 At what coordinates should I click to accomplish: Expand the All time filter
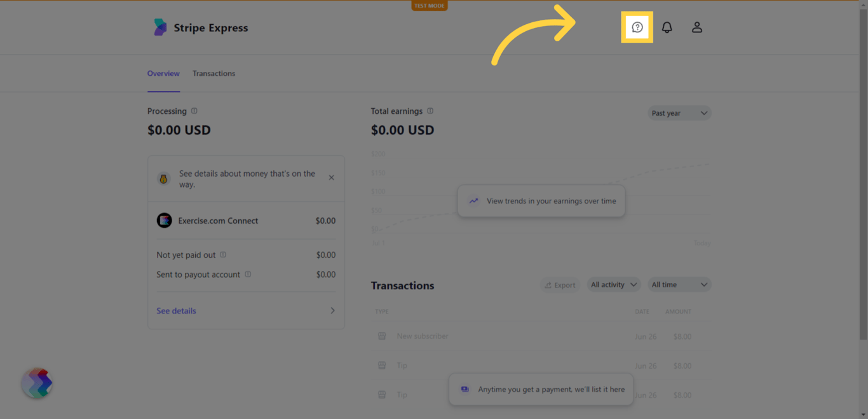pos(679,285)
